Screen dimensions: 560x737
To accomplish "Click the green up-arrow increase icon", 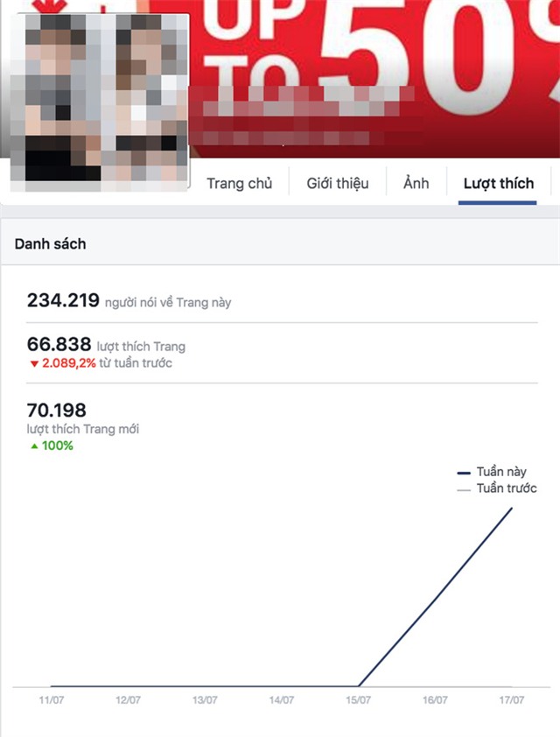I will 34,446.
